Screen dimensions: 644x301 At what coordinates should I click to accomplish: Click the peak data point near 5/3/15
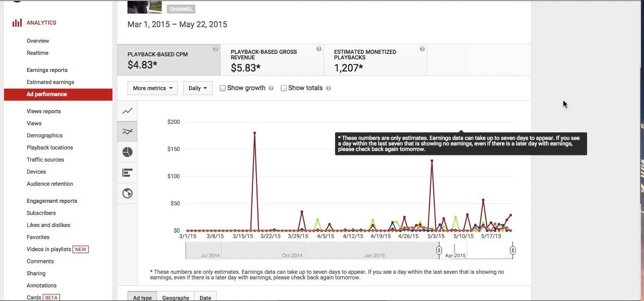[432, 161]
